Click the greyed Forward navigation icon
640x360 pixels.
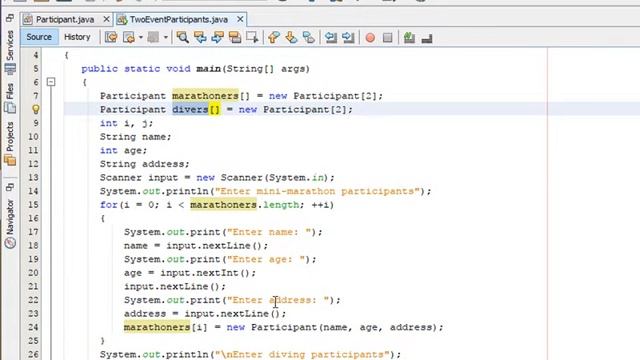[153, 38]
